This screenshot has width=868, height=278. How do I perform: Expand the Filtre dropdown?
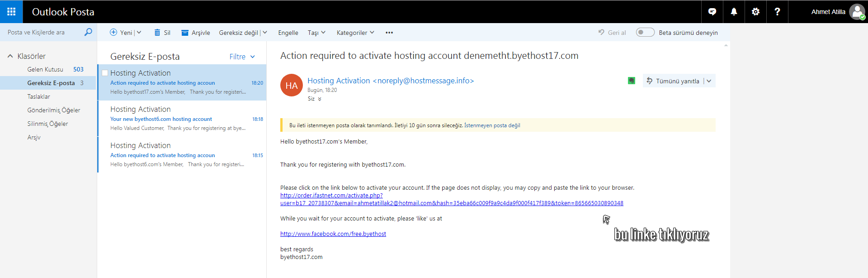click(x=242, y=57)
